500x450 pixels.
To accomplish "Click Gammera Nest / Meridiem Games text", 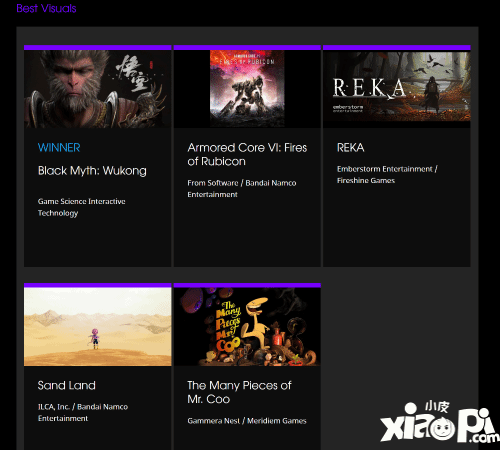I will click(x=247, y=421).
